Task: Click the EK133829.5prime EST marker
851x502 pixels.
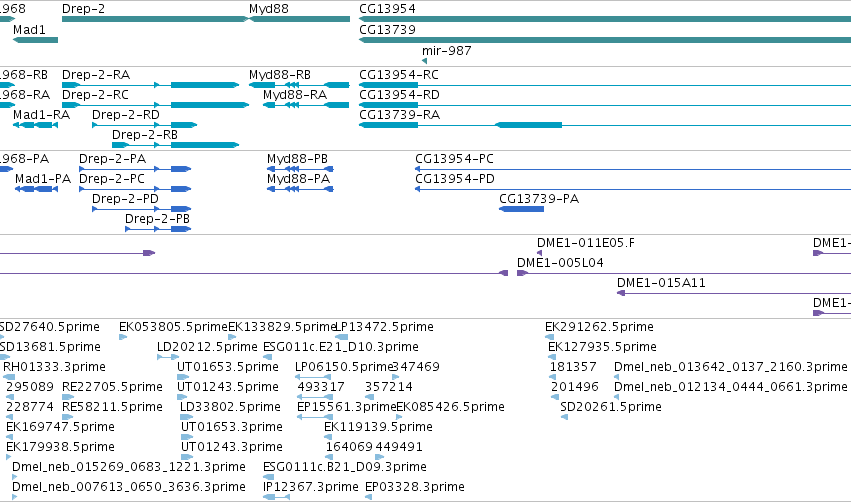Action: pos(232,337)
